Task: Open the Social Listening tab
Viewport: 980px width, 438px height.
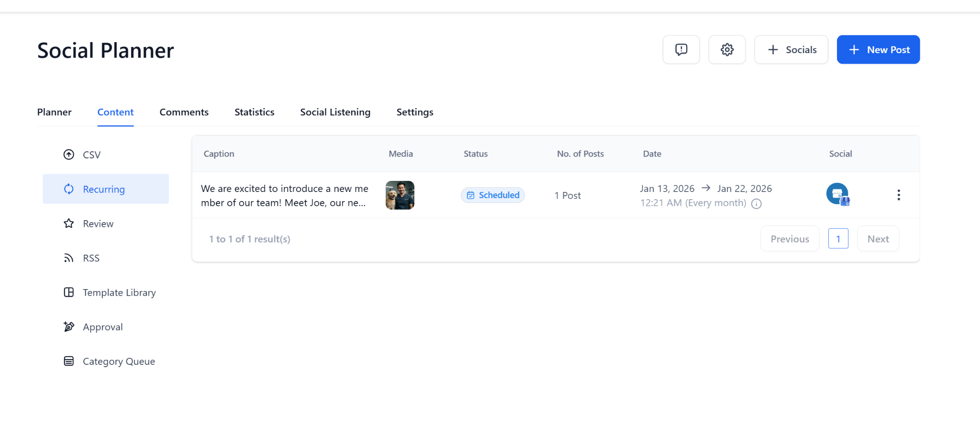Action: 335,112
